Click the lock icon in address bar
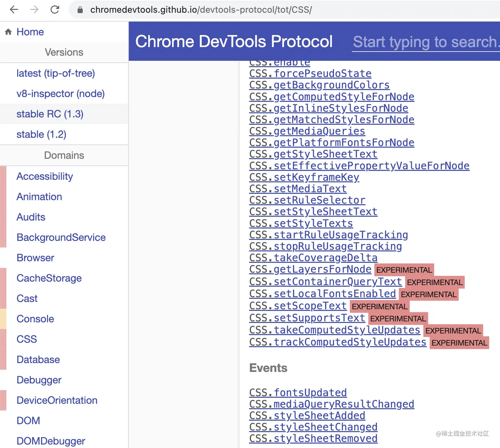The width and height of the screenshot is (500, 448). pyautogui.click(x=80, y=10)
